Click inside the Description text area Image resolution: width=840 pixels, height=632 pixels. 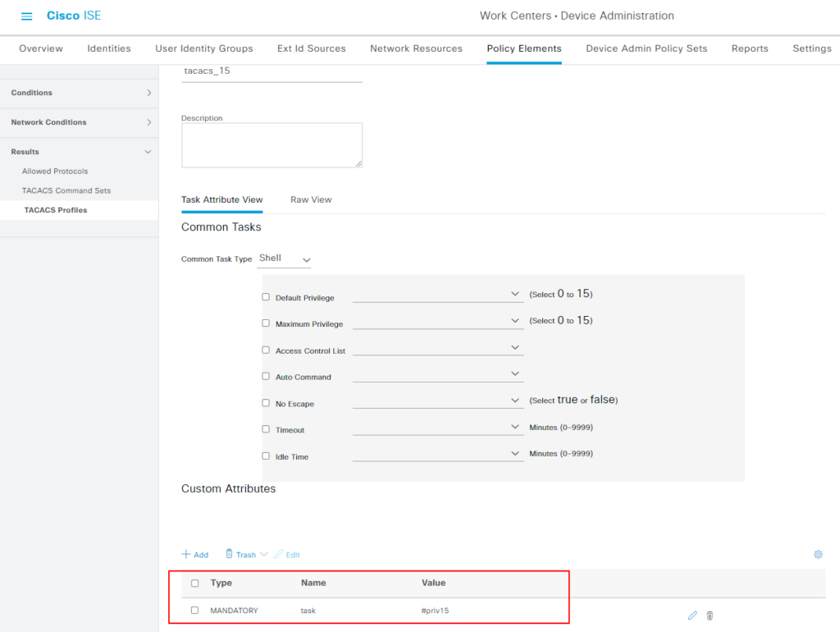click(272, 145)
